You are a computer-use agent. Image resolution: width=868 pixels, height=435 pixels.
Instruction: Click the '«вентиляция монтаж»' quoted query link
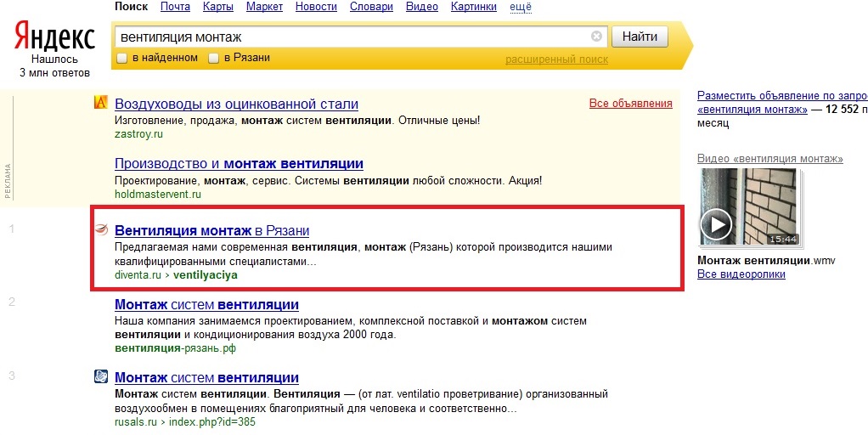click(752, 109)
